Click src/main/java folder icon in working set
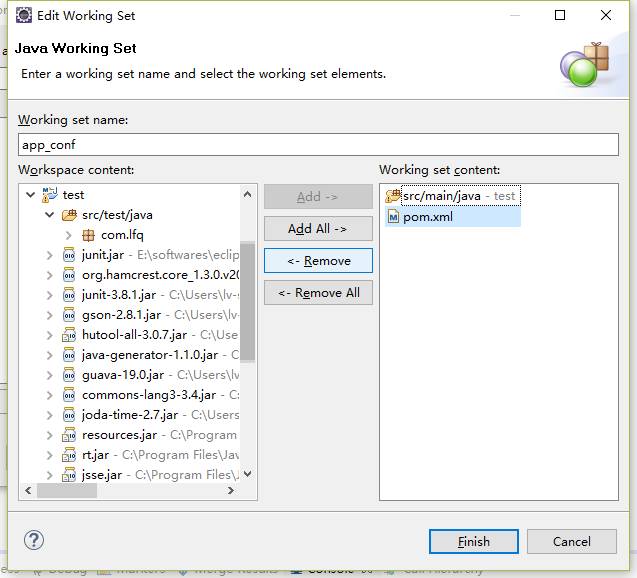This screenshot has width=637, height=578. coord(393,196)
